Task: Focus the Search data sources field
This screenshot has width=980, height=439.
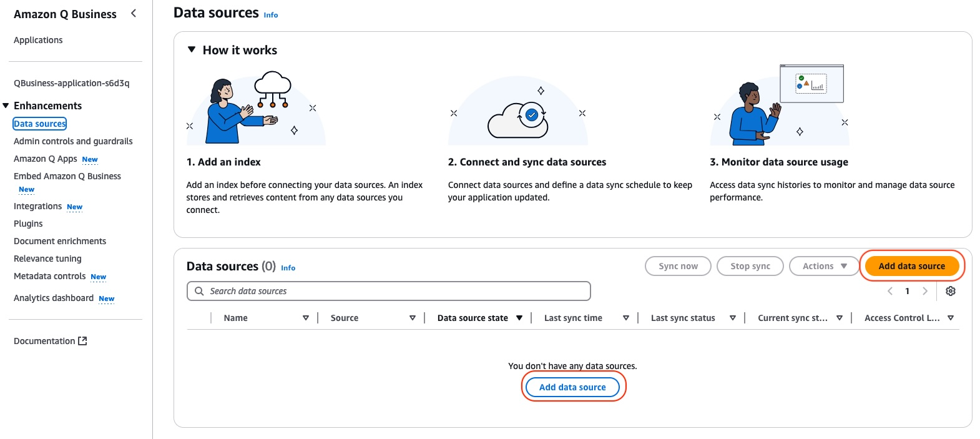Action: tap(388, 291)
